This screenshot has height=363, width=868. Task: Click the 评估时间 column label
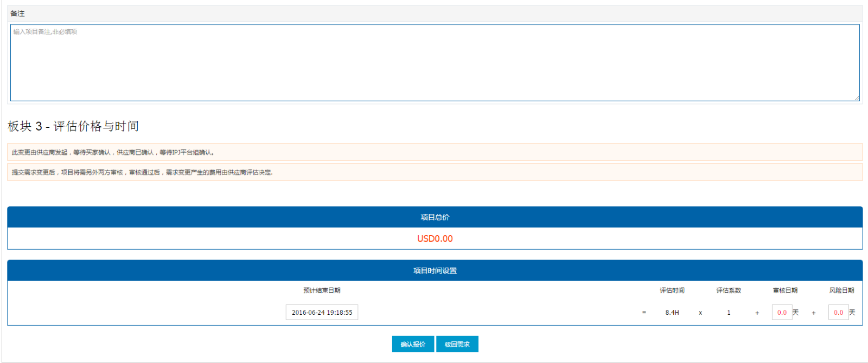coord(672,290)
